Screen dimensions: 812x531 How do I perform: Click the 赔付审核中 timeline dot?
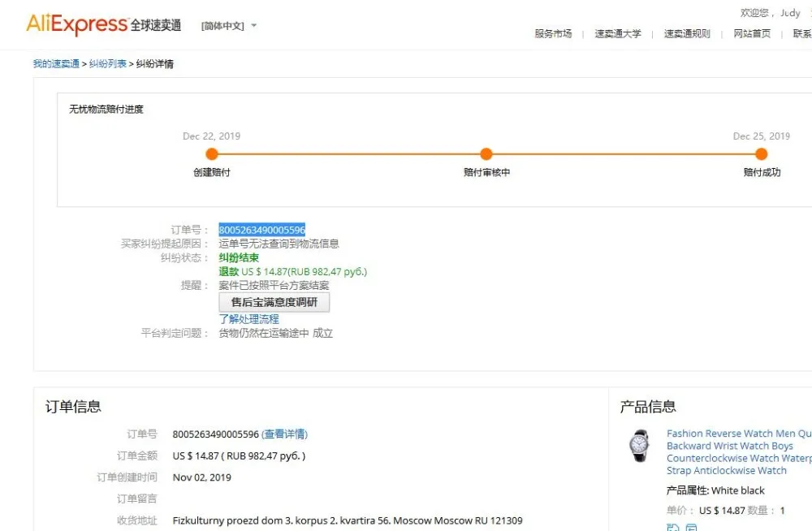(x=486, y=154)
